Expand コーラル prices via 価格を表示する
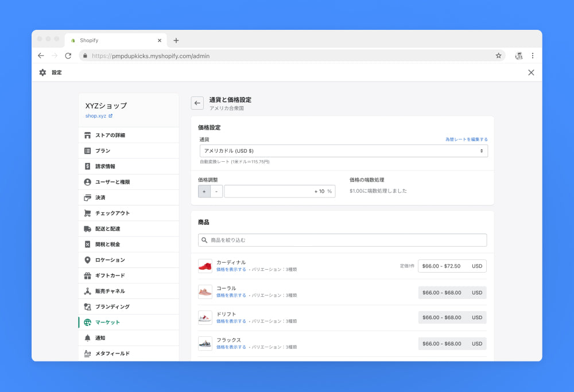Image resolution: width=574 pixels, height=392 pixels. (231, 295)
